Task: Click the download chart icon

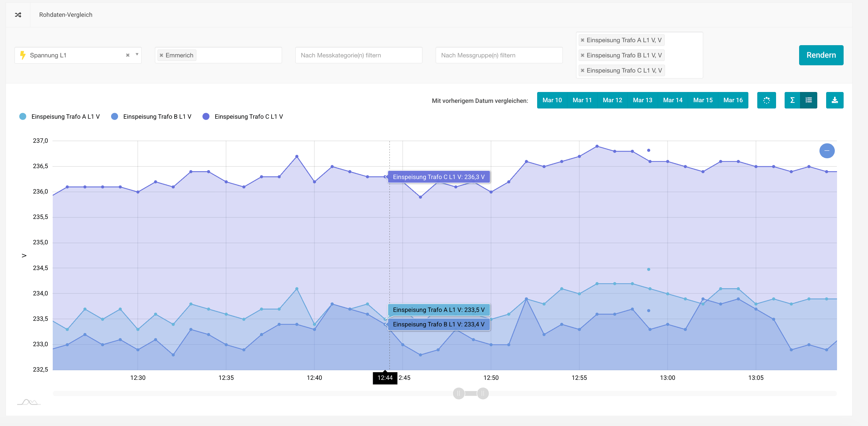Action: [x=835, y=100]
